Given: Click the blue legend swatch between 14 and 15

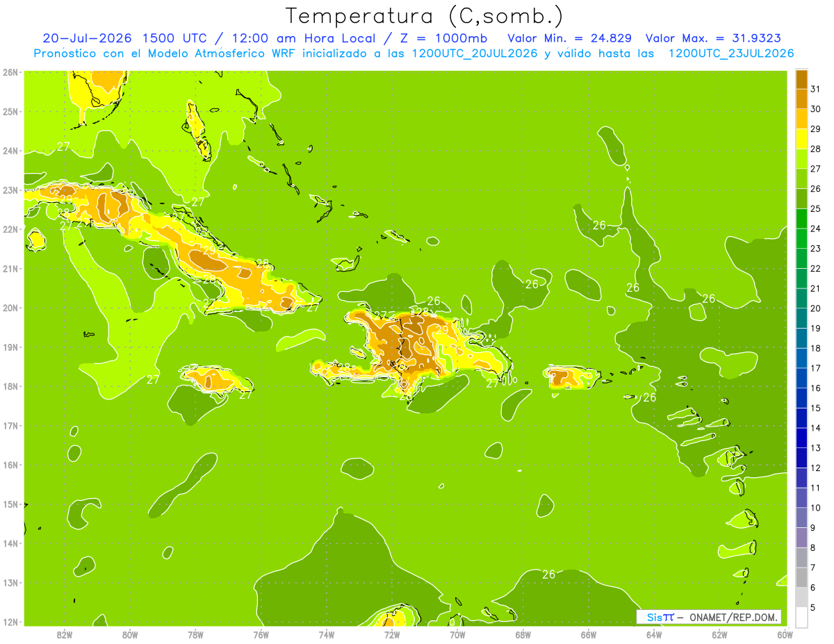Looking at the screenshot, I should pos(801,418).
